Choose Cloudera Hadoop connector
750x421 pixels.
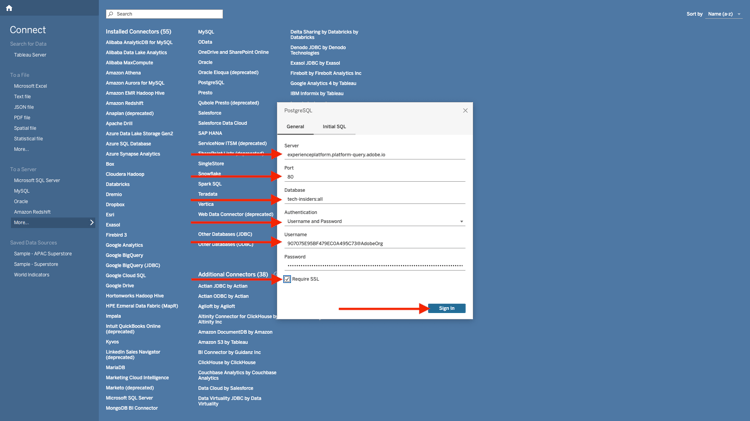(x=125, y=174)
